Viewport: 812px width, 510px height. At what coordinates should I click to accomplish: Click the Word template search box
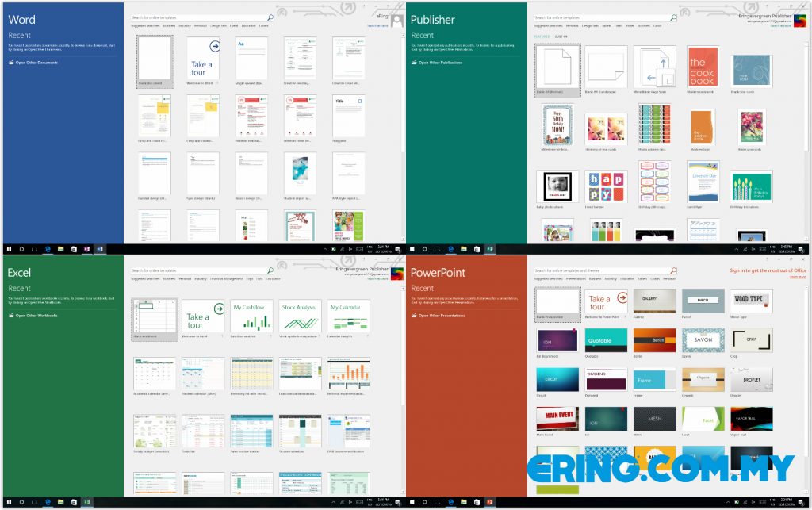[x=202, y=17]
